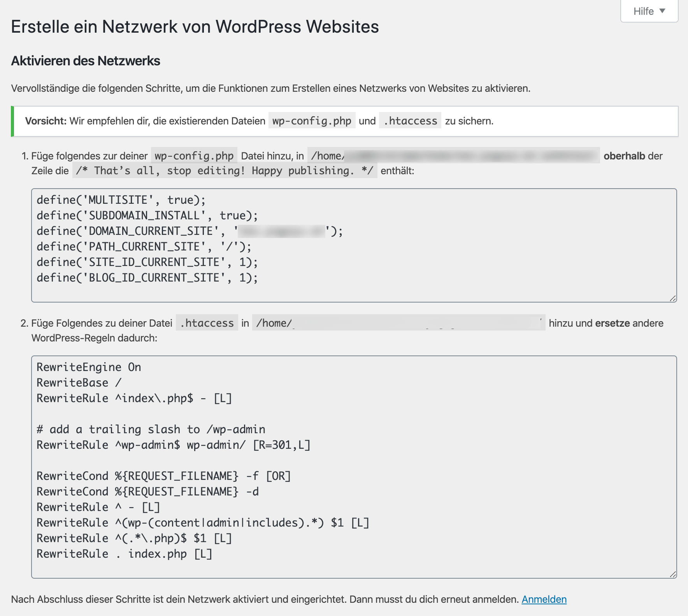Click the wp-config.php code tag in step 1
This screenshot has width=688, height=616.
pyautogui.click(x=194, y=156)
